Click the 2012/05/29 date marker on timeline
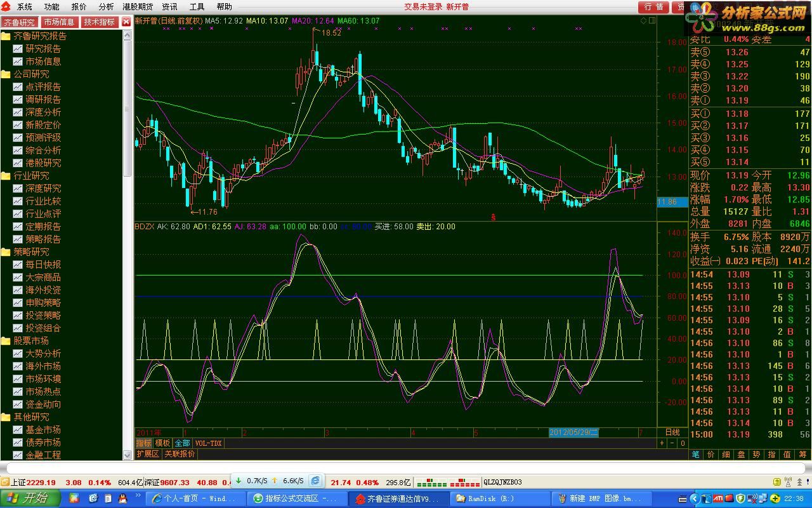Image resolution: width=812 pixels, height=508 pixels. (x=573, y=432)
